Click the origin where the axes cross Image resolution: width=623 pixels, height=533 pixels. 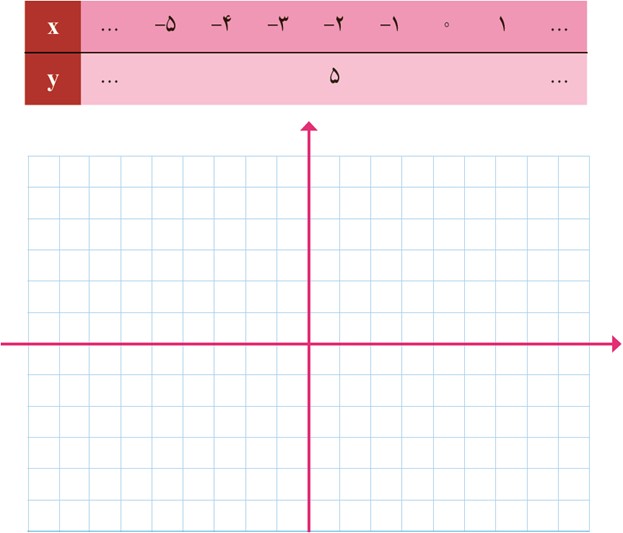309,344
